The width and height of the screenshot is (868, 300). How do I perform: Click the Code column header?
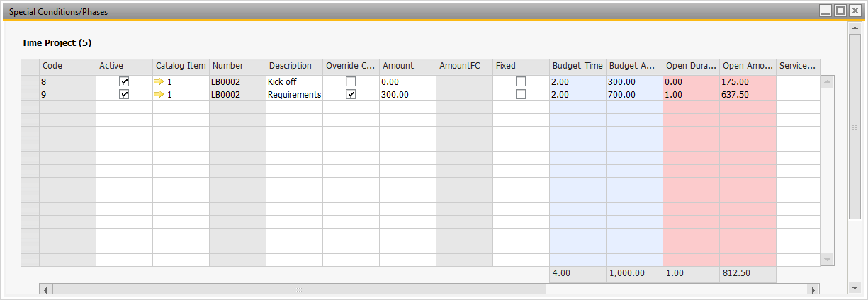coord(67,66)
